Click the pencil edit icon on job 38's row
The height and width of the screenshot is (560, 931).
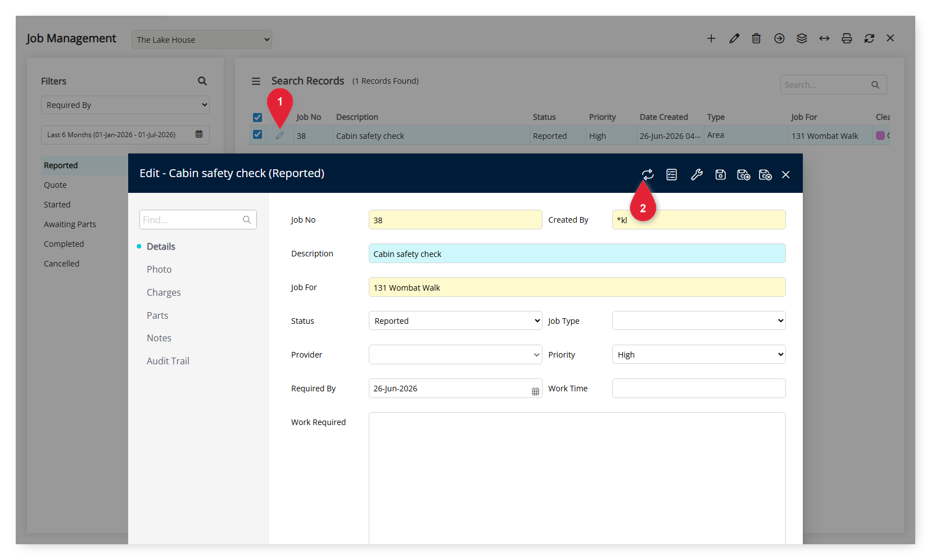coord(279,136)
